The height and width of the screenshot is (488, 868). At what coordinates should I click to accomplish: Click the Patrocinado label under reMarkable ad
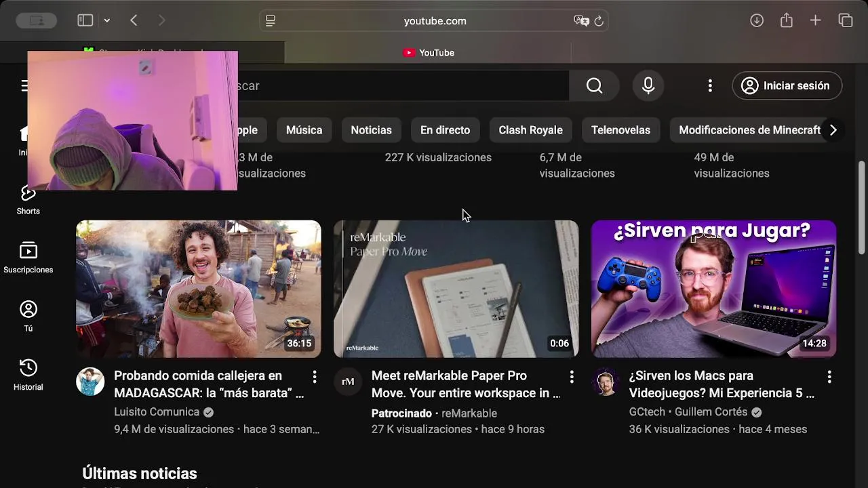coord(401,413)
